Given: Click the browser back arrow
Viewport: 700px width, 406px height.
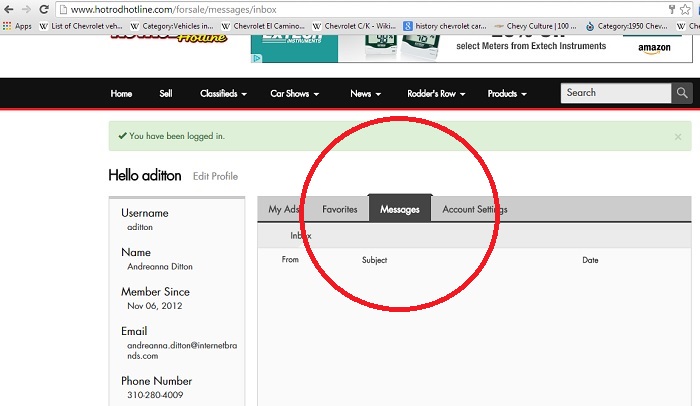Looking at the screenshot, I should coord(9,8).
